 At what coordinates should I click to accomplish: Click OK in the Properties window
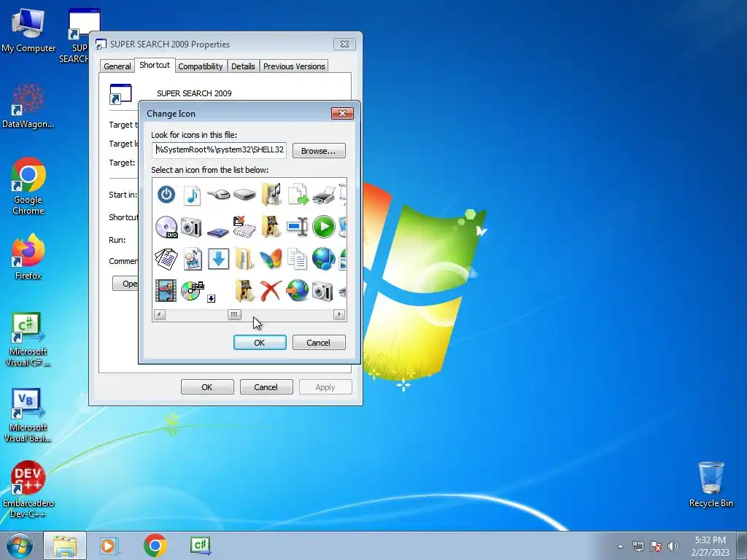tap(207, 387)
